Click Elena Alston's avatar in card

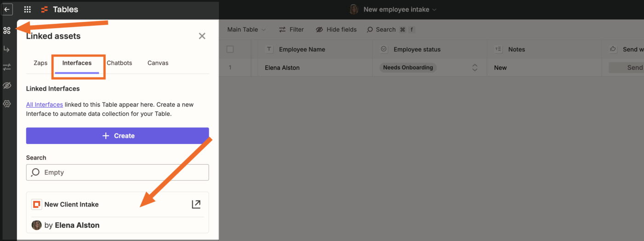click(x=36, y=225)
